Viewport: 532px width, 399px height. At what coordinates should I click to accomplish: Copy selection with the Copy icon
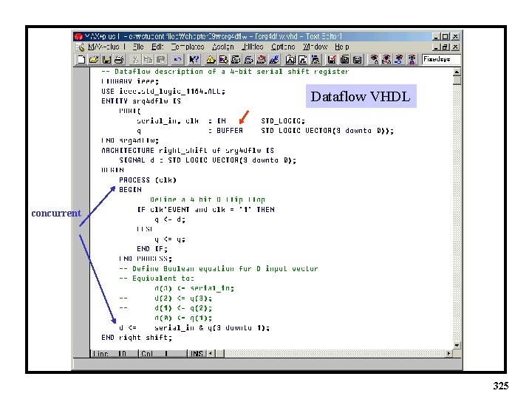[x=148, y=60]
